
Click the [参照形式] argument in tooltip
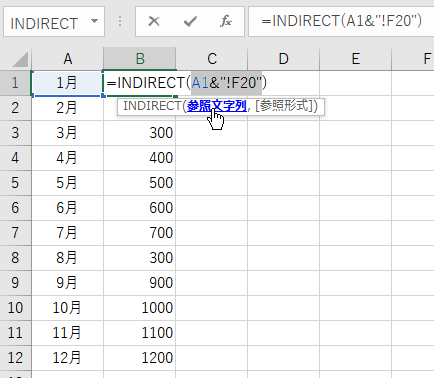(x=286, y=106)
